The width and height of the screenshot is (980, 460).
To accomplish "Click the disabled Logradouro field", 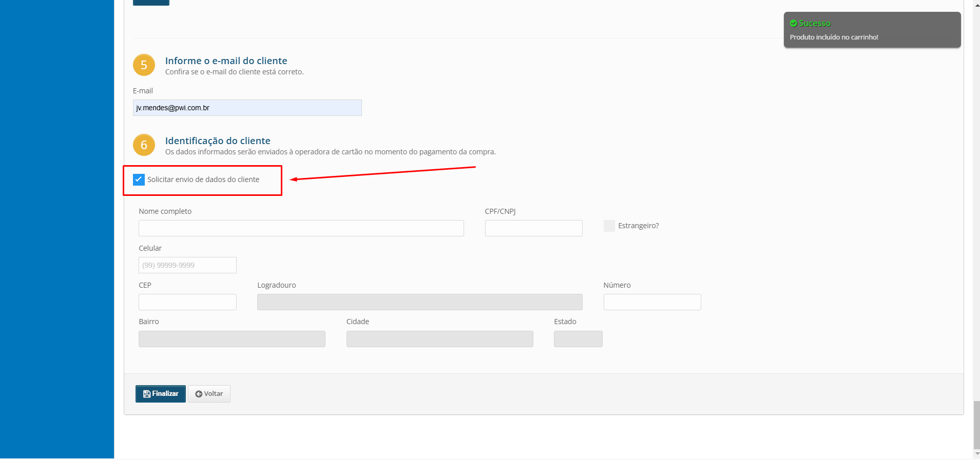I will 419,302.
